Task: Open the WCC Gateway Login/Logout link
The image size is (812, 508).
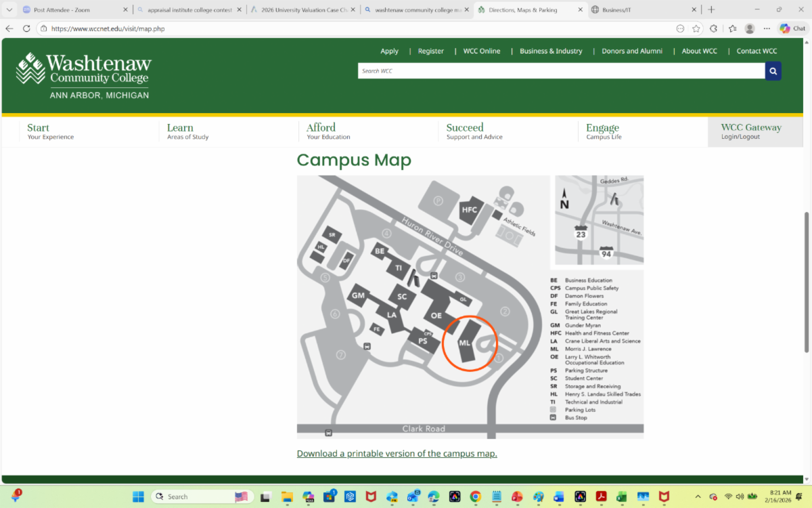Action: [750, 131]
